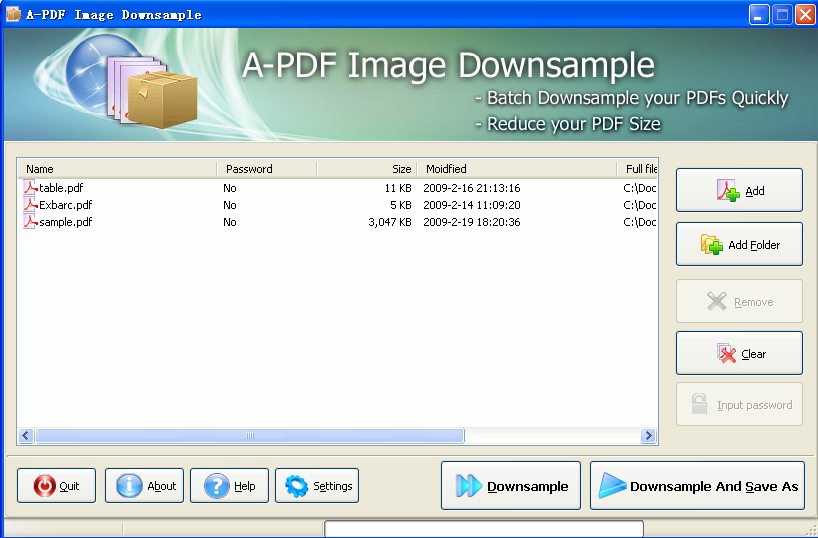
Task: Click the scrollbar left arrow
Action: pos(26,435)
